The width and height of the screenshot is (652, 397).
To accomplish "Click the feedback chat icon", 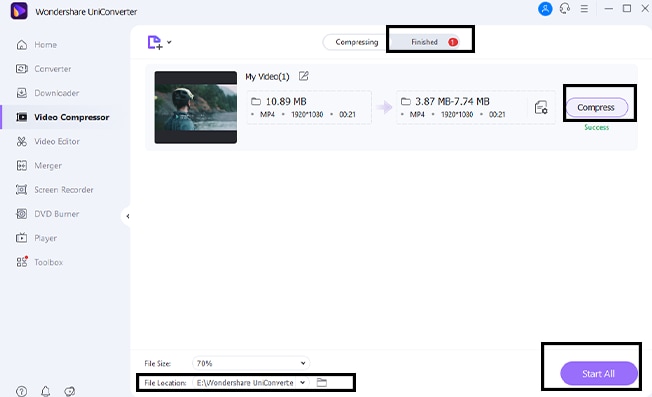I will tap(69, 391).
